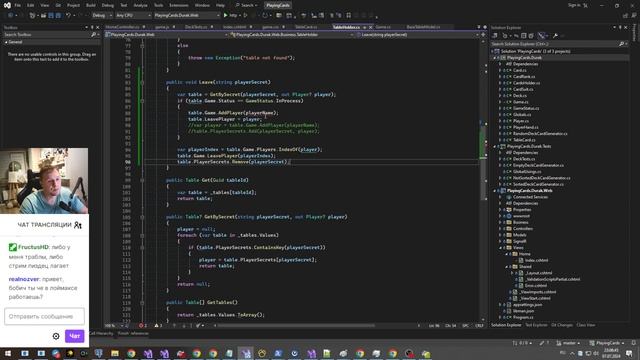Select CardRank.cs in Solution Explorer

tap(524, 77)
